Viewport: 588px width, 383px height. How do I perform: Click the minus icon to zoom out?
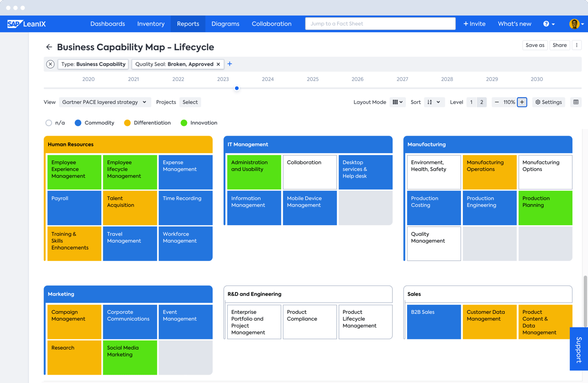pyautogui.click(x=497, y=102)
